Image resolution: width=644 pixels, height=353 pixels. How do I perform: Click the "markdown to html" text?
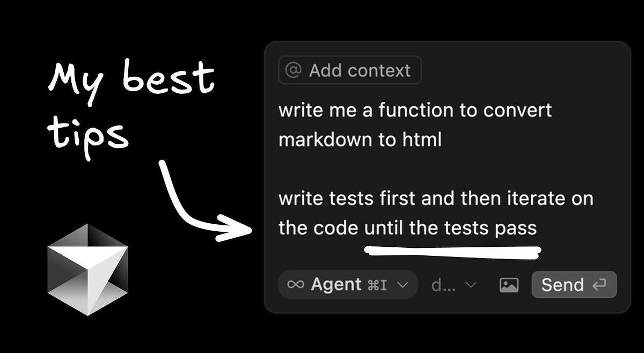pyautogui.click(x=360, y=140)
